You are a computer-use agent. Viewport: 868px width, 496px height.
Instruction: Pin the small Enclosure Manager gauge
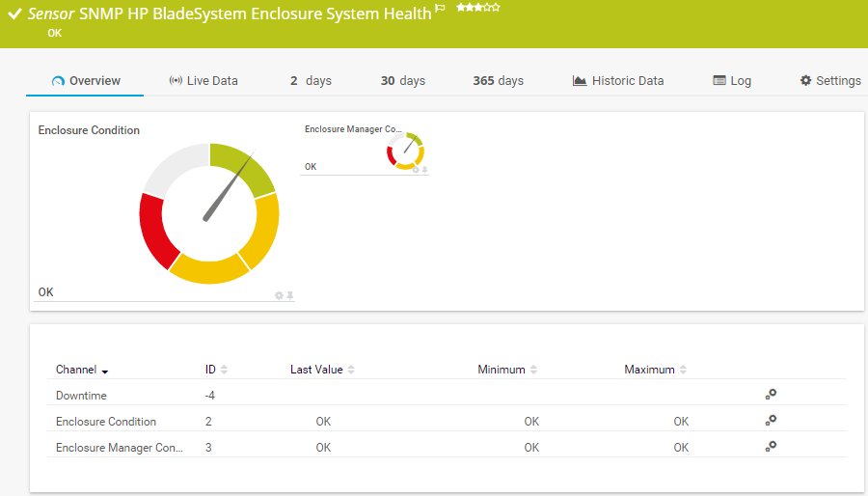424,170
